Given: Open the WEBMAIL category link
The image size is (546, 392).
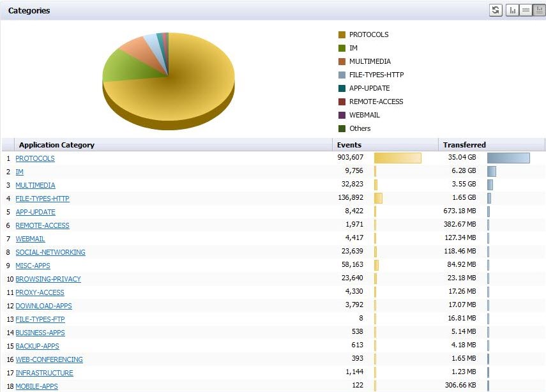Looking at the screenshot, I should coord(30,239).
